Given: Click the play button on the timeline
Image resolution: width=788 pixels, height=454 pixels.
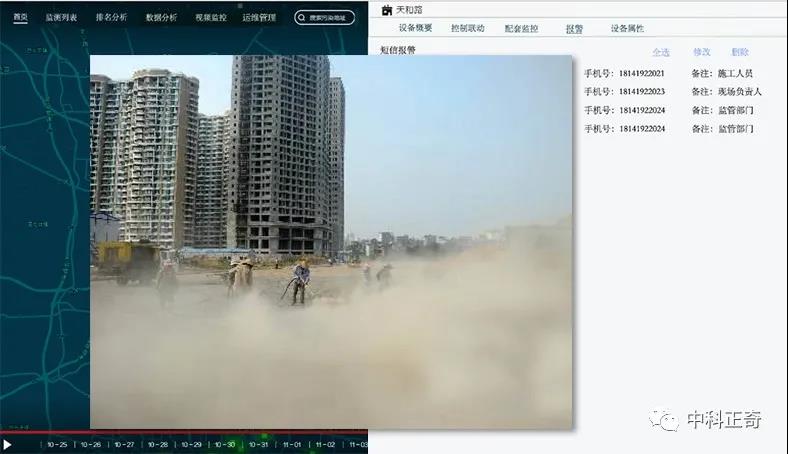Looking at the screenshot, I should [x=7, y=444].
